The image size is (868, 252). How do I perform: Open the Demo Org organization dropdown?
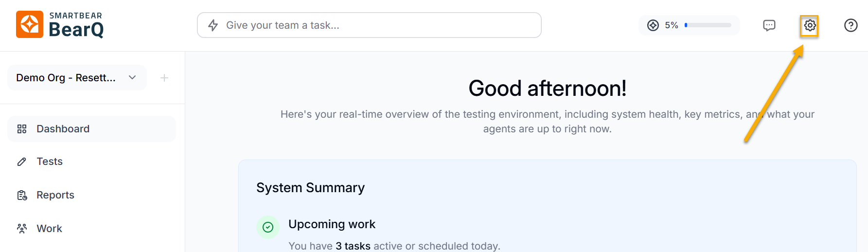click(x=66, y=78)
